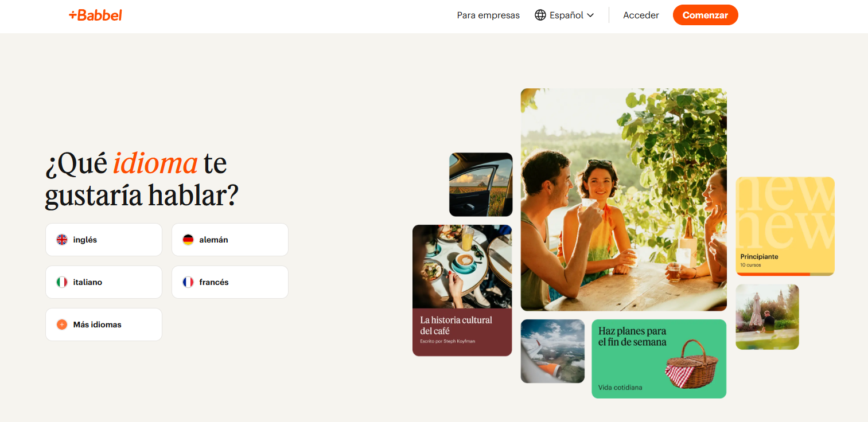Go to Acceder login link

641,15
